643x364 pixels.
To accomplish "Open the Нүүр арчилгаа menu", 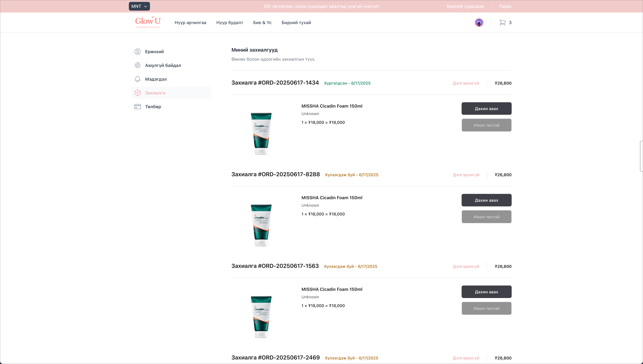I will click(x=190, y=23).
